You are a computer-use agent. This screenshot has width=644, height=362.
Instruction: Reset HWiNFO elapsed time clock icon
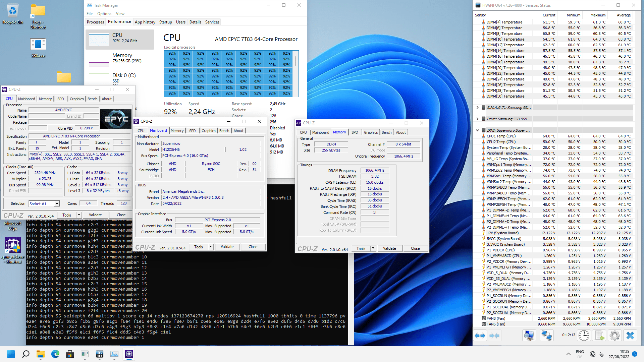pyautogui.click(x=584, y=336)
